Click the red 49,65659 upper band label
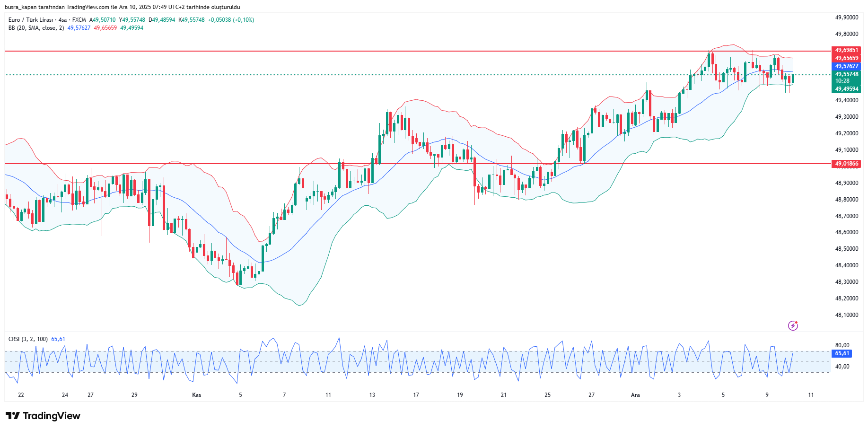The width and height of the screenshot is (868, 430). pos(846,58)
